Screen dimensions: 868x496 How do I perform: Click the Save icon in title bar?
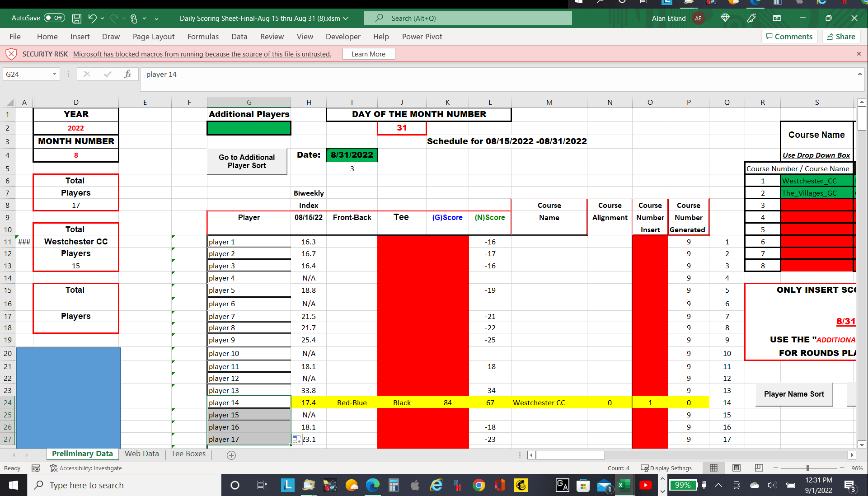77,19
